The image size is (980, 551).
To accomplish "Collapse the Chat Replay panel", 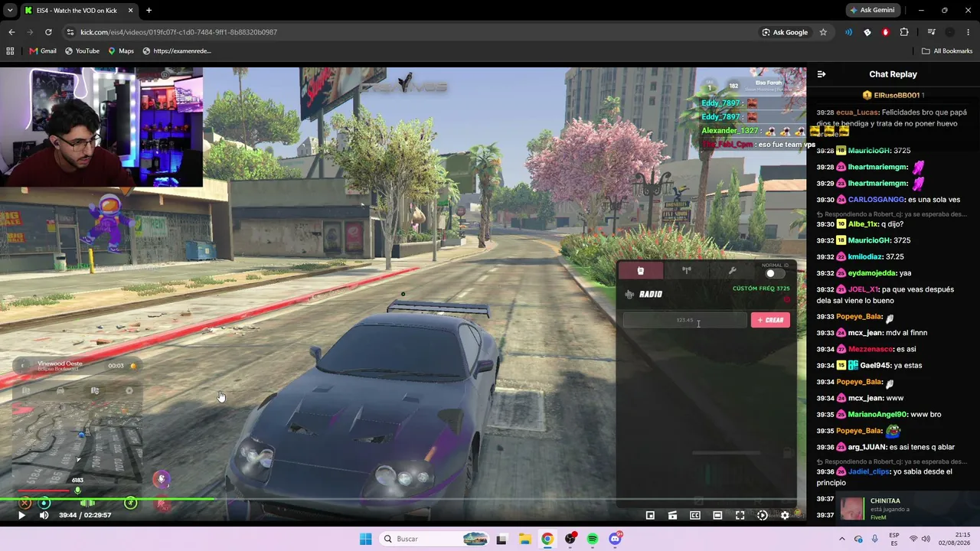I will point(822,74).
